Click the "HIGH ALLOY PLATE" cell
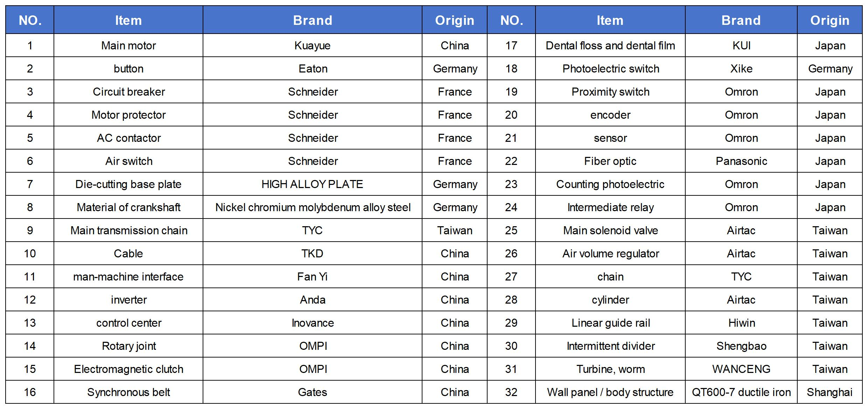Viewport: 868px width, 409px height. click(312, 184)
